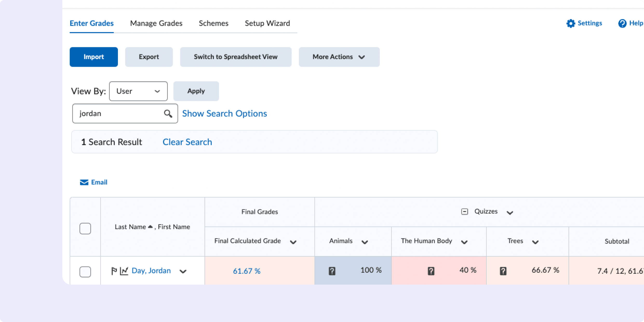Viewport: 644px width, 322px height.
Task: Expand the Final Calculated Grade column menu
Action: (294, 242)
